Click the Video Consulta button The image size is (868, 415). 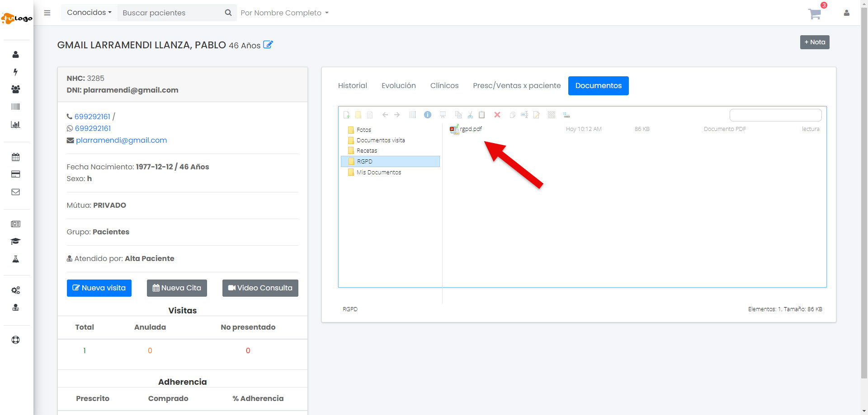pos(260,288)
